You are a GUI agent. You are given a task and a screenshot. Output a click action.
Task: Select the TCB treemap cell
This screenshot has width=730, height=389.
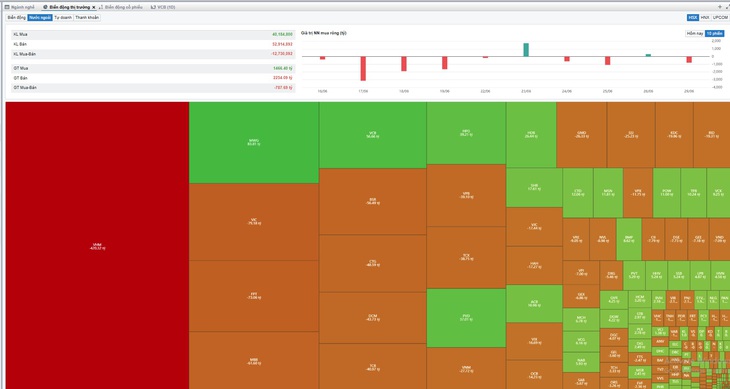click(372, 366)
